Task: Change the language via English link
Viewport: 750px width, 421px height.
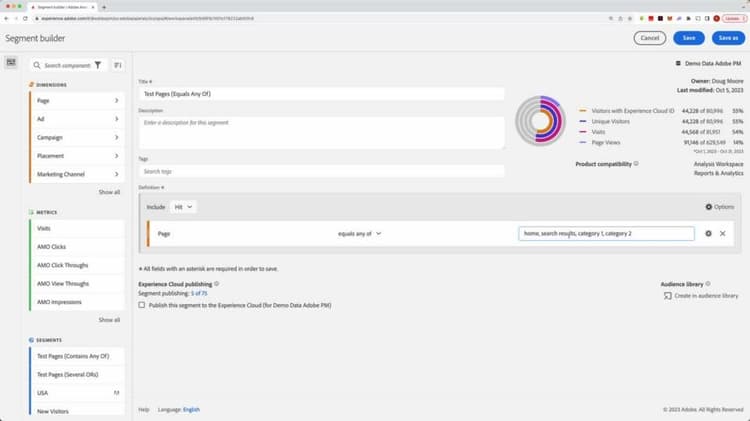Action: pos(191,410)
